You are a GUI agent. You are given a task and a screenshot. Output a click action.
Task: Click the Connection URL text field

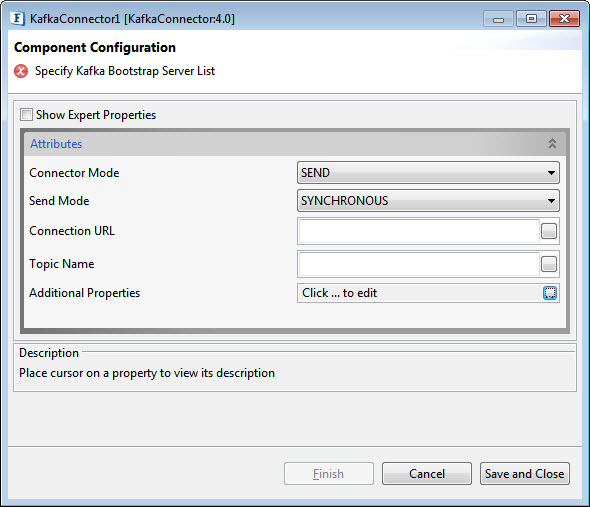[x=419, y=231]
